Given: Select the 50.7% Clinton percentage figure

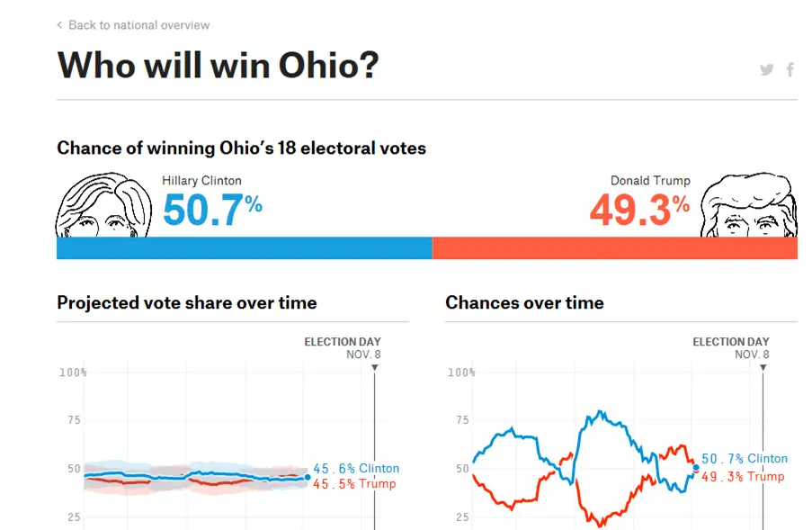Looking at the screenshot, I should (212, 210).
